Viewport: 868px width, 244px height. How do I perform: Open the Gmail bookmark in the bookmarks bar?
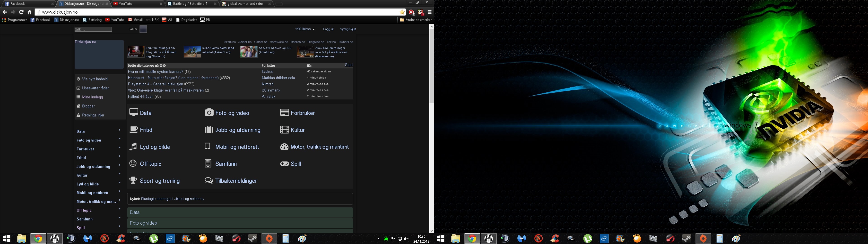point(135,20)
